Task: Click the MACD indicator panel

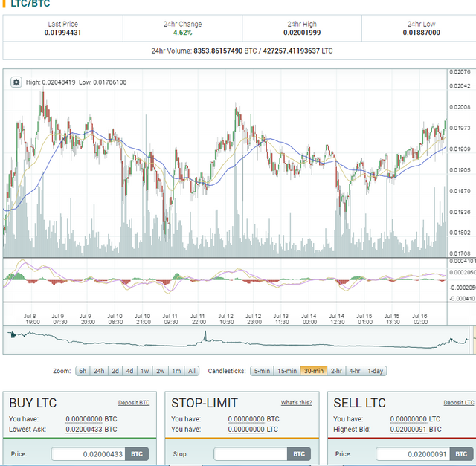Action: point(225,279)
